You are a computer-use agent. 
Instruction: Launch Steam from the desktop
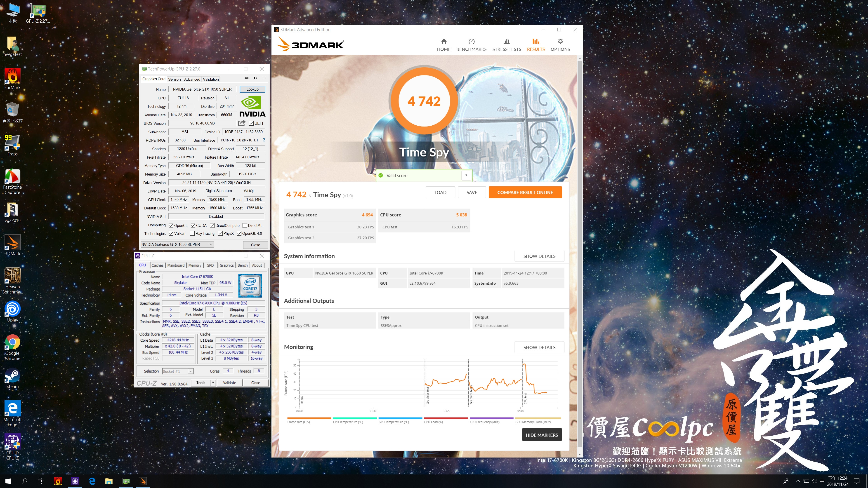click(x=12, y=378)
